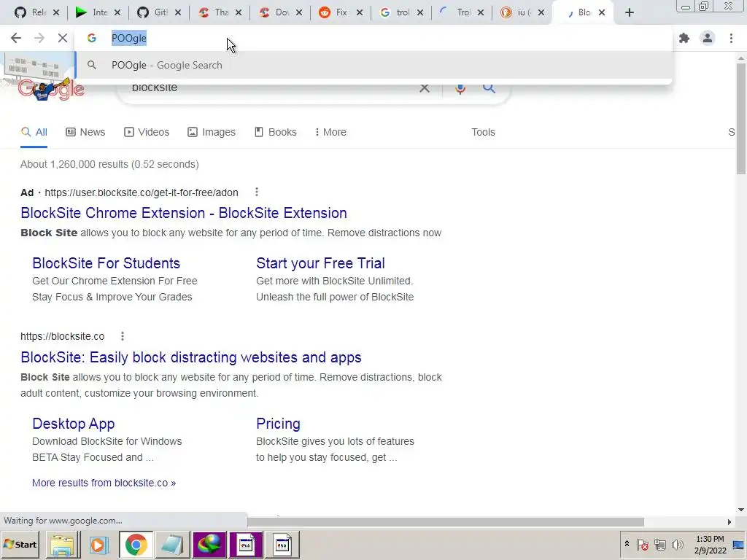Expand the More search categories menu
The image size is (747, 560).
330,132
